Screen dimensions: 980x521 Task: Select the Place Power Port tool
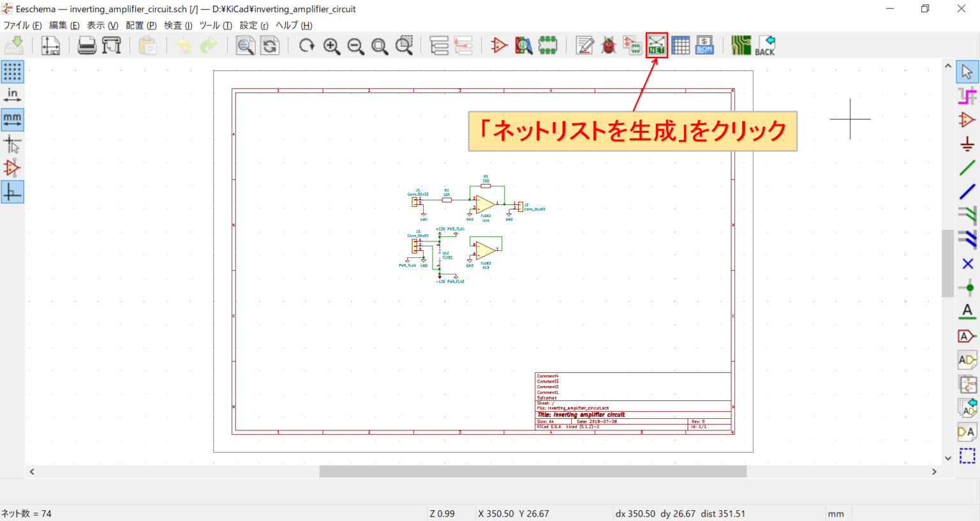pos(967,144)
